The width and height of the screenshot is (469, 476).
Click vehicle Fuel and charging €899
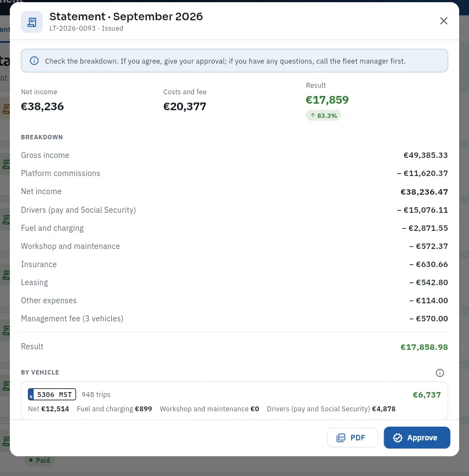click(115, 409)
